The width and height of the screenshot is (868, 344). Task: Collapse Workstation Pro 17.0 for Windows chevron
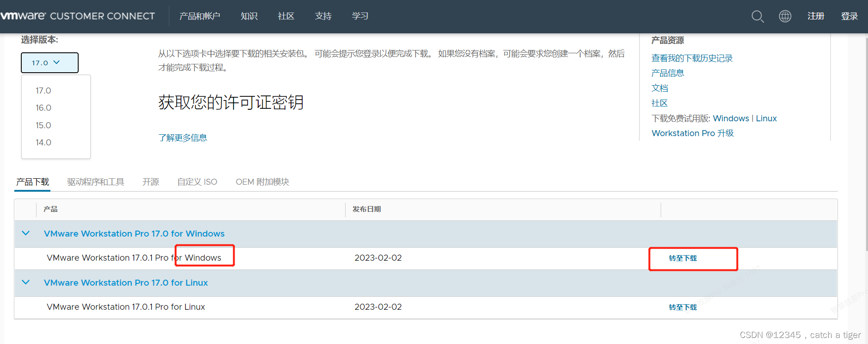pos(26,233)
